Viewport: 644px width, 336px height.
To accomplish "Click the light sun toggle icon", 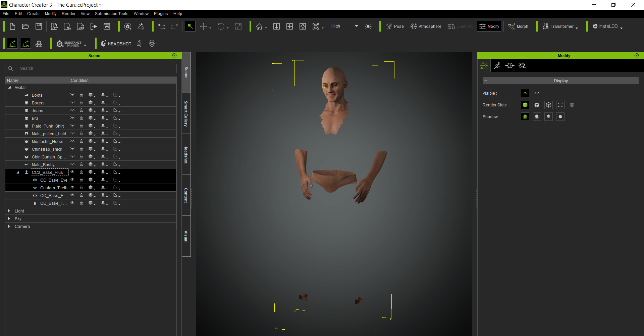I will (x=368, y=27).
